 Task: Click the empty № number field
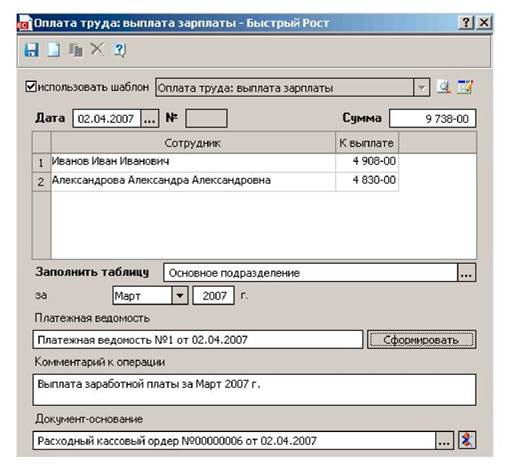[206, 118]
